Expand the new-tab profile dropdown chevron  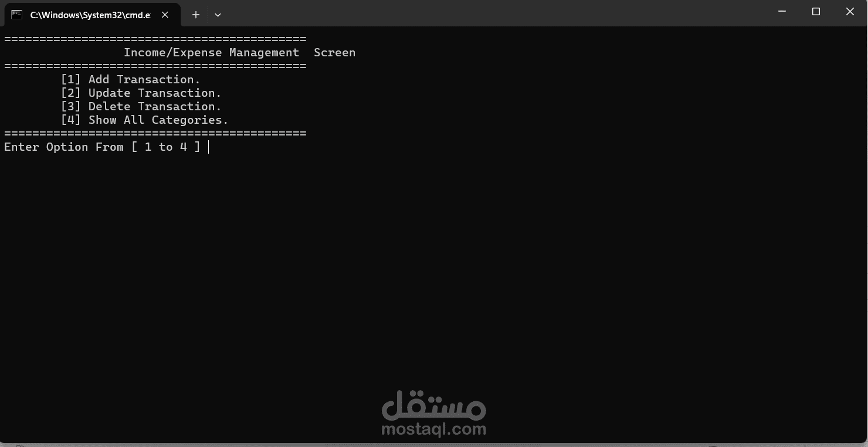[x=218, y=15]
